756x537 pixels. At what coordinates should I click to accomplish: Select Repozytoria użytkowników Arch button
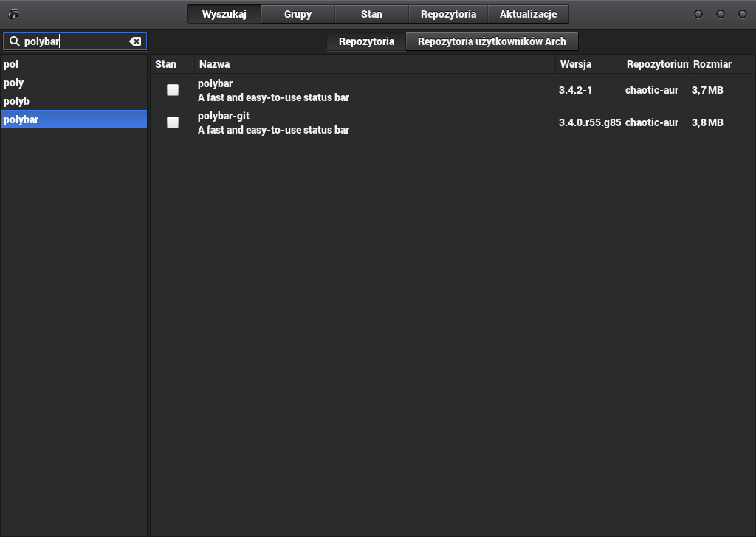point(492,41)
